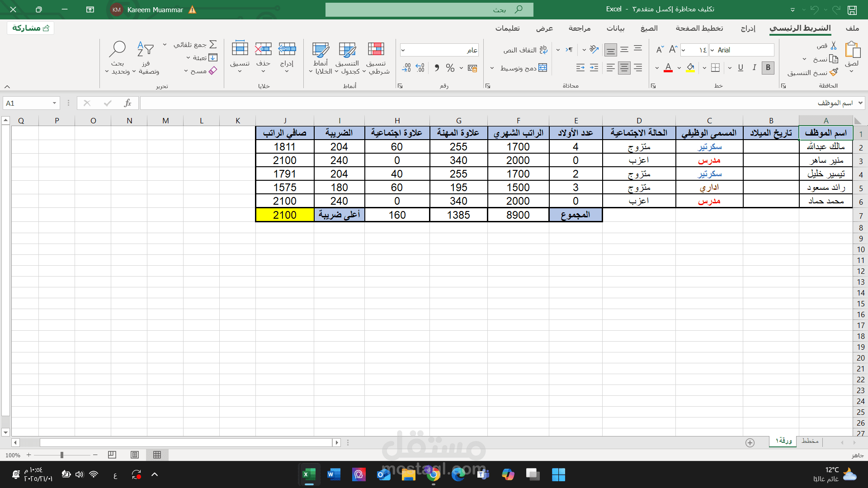868x488 pixels.
Task: Toggle Italic formatting button
Action: point(754,68)
